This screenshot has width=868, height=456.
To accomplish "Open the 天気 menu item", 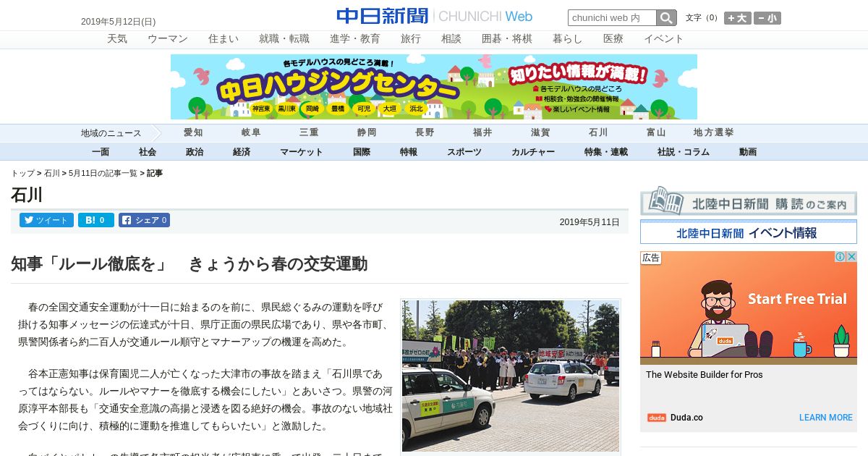I will (x=117, y=39).
